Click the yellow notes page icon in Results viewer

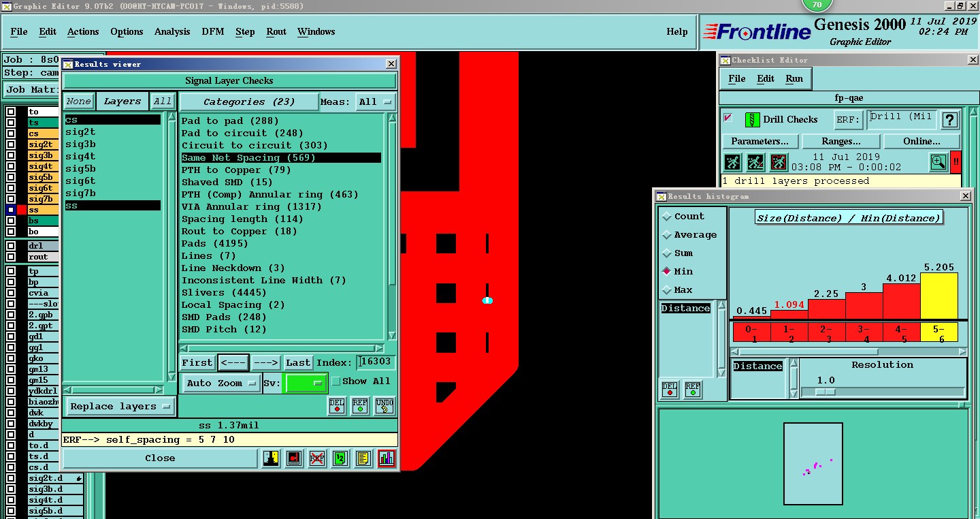point(363,458)
